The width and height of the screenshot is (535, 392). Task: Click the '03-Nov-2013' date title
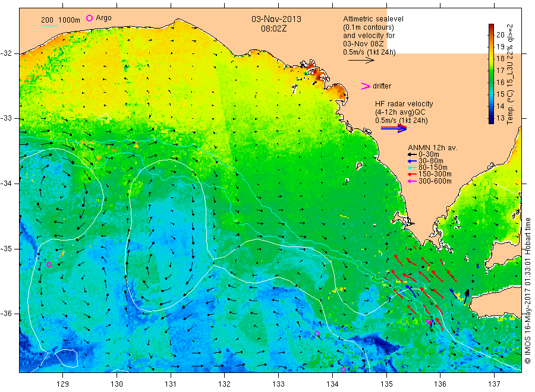click(276, 19)
